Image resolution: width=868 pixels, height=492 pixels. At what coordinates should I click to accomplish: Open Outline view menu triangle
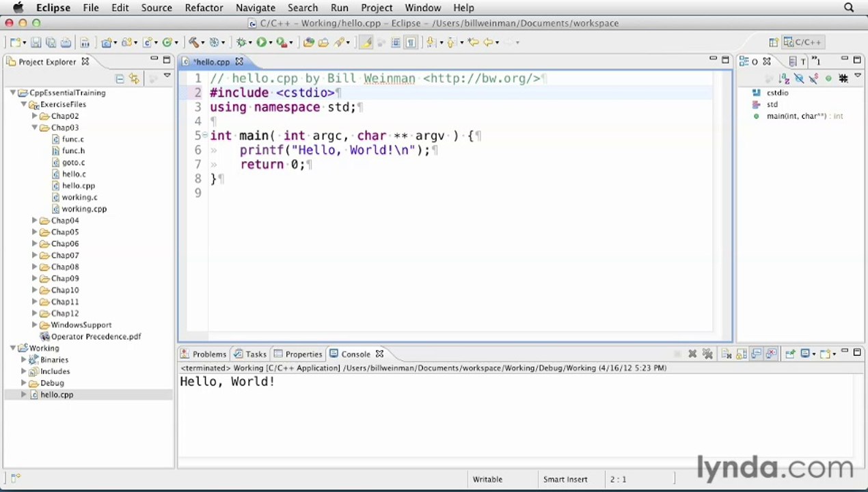coord(857,77)
